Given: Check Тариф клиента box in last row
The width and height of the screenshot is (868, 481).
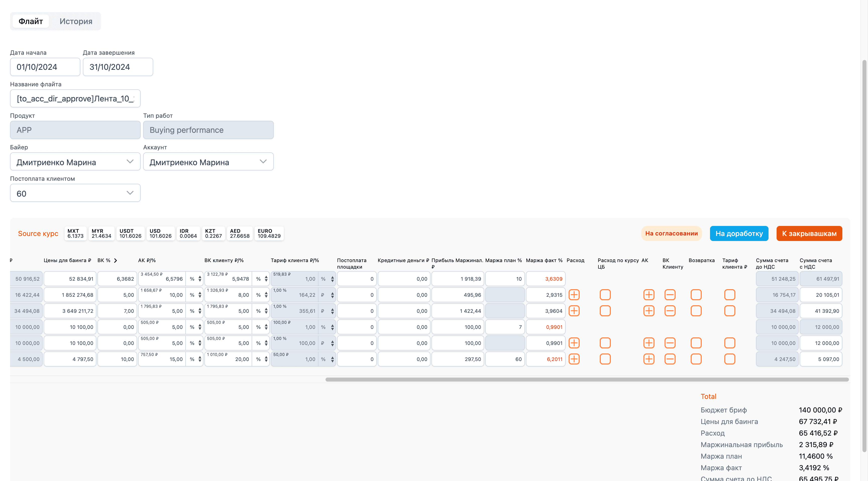Looking at the screenshot, I should [730, 359].
